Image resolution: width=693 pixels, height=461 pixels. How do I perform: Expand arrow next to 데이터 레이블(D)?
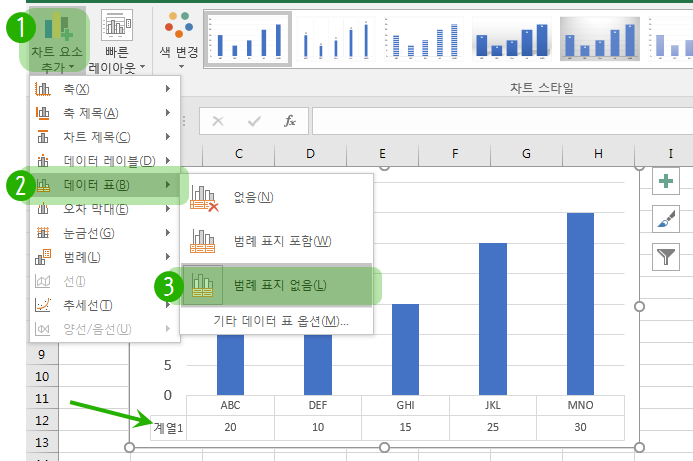click(x=168, y=160)
